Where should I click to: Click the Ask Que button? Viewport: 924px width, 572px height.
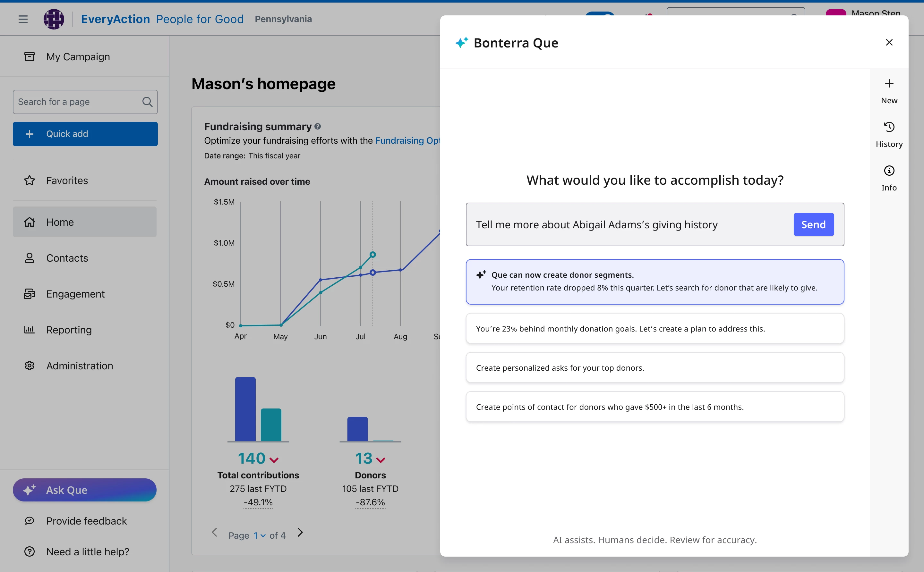pyautogui.click(x=84, y=490)
